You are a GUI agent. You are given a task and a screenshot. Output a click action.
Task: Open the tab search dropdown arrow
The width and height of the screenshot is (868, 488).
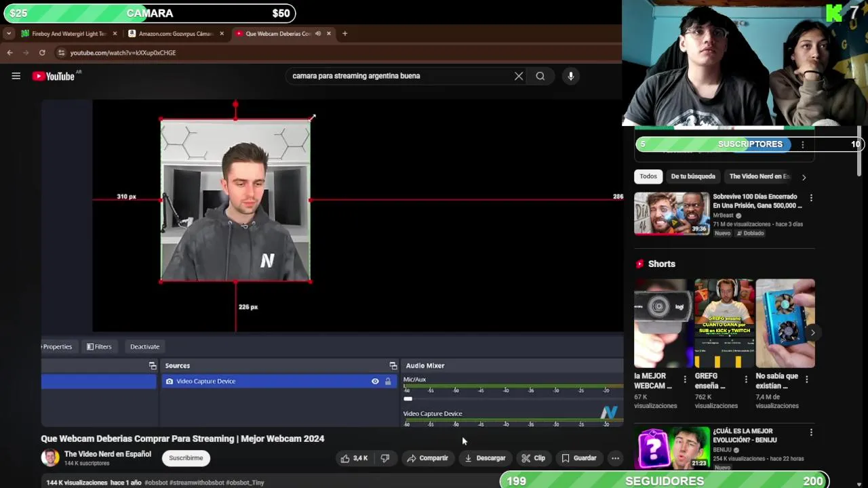click(9, 33)
